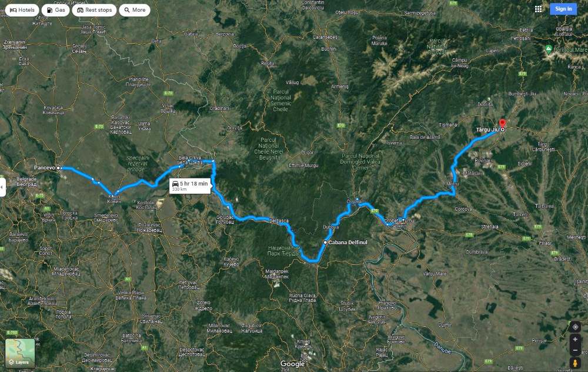
Task: Open the Google apps grid icon
Action: 538,9
